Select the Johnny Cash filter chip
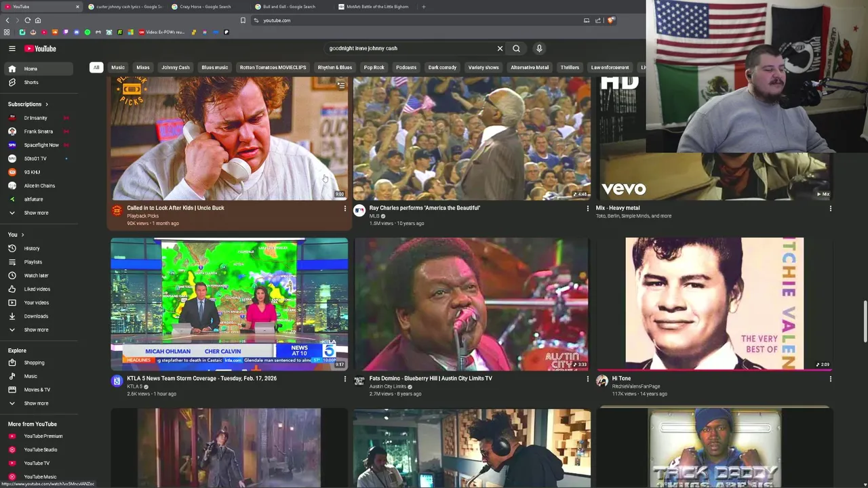Viewport: 868px width, 488px height. (176, 67)
